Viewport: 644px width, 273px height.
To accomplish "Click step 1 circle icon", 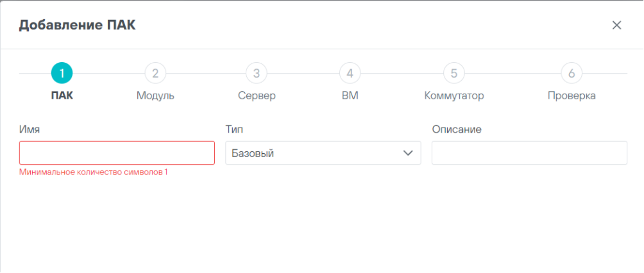I will coord(62,73).
